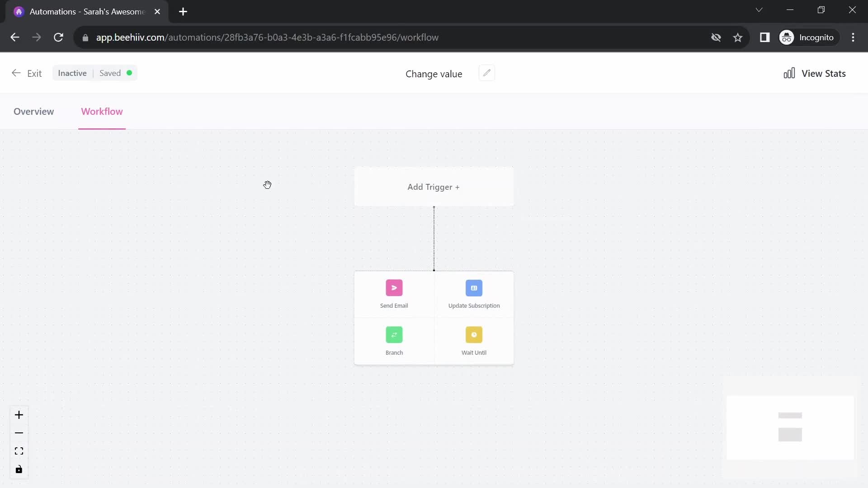Click the Send Email action icon
The height and width of the screenshot is (488, 868).
(394, 288)
